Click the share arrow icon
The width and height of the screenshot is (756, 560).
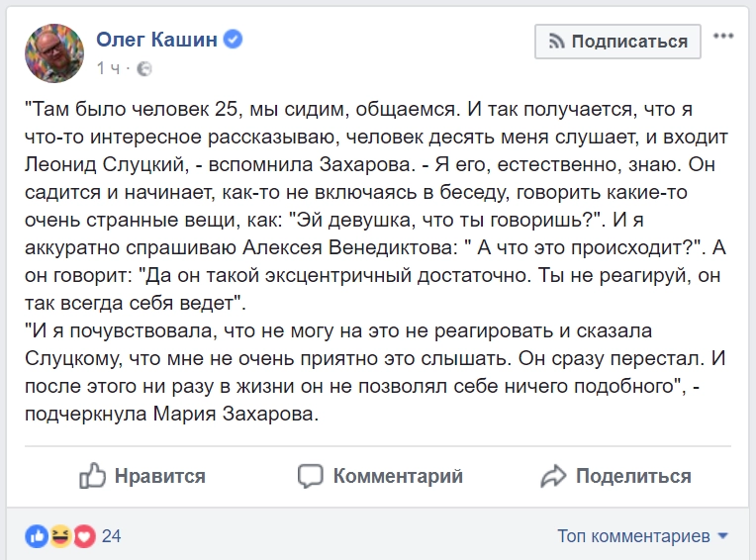(x=553, y=476)
